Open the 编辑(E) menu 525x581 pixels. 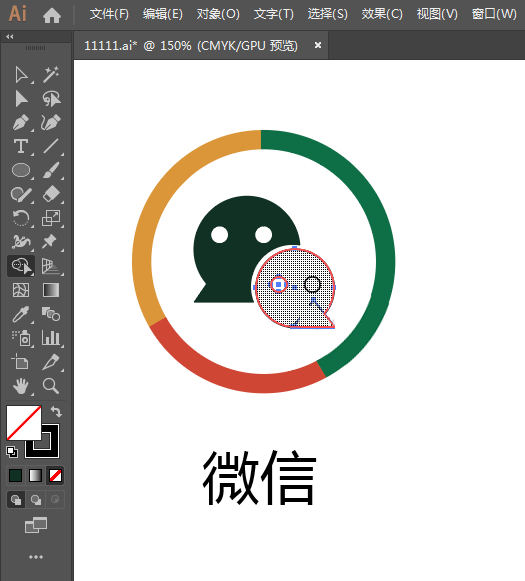tap(163, 14)
